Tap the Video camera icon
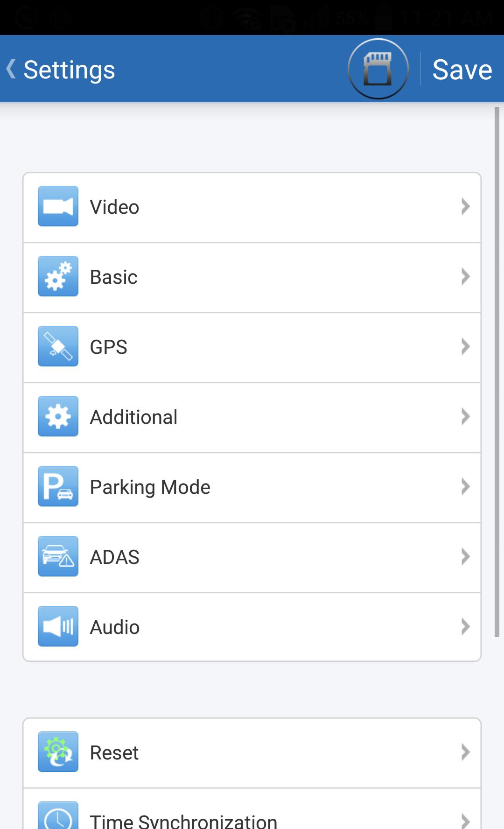Viewport: 504px width, 829px height. pyautogui.click(x=58, y=206)
